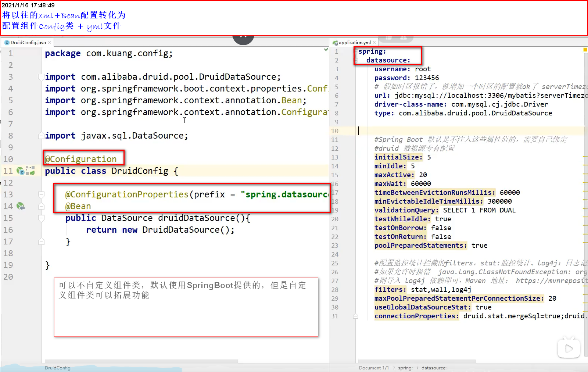The height and width of the screenshot is (372, 588).
Task: Click the Spring bean class icon on line 11
Action: tap(21, 171)
